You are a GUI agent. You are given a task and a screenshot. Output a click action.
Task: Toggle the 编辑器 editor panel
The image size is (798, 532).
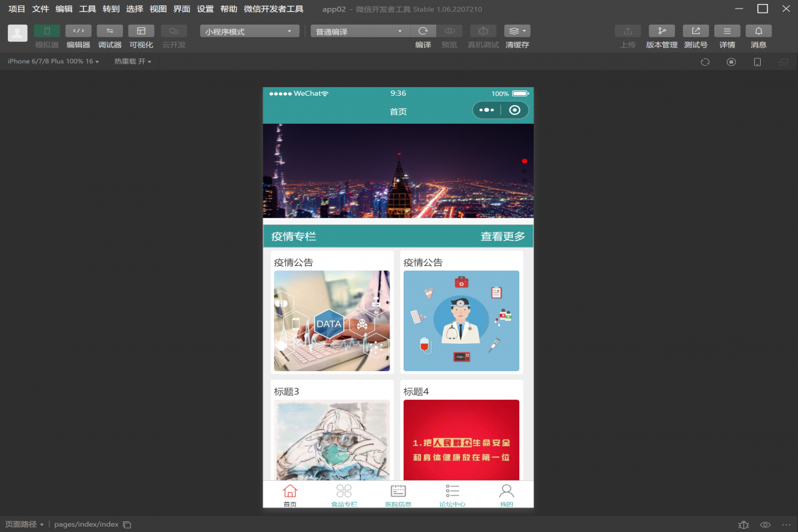click(78, 31)
